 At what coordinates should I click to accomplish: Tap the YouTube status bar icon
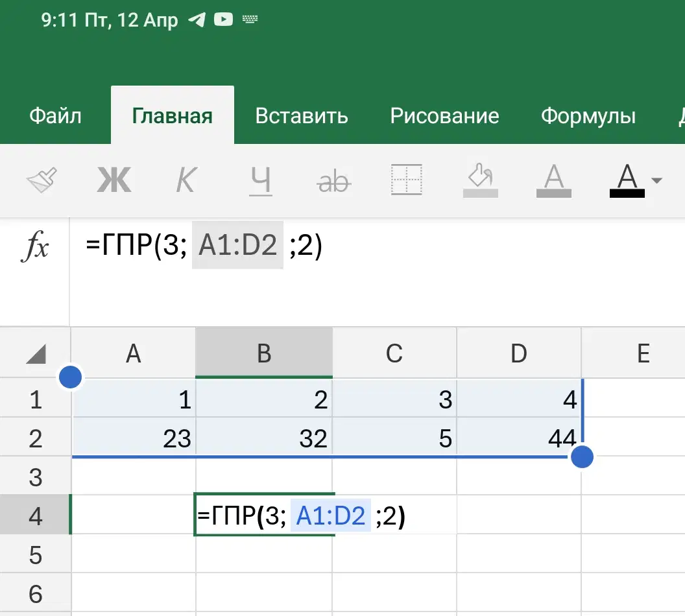(x=223, y=19)
